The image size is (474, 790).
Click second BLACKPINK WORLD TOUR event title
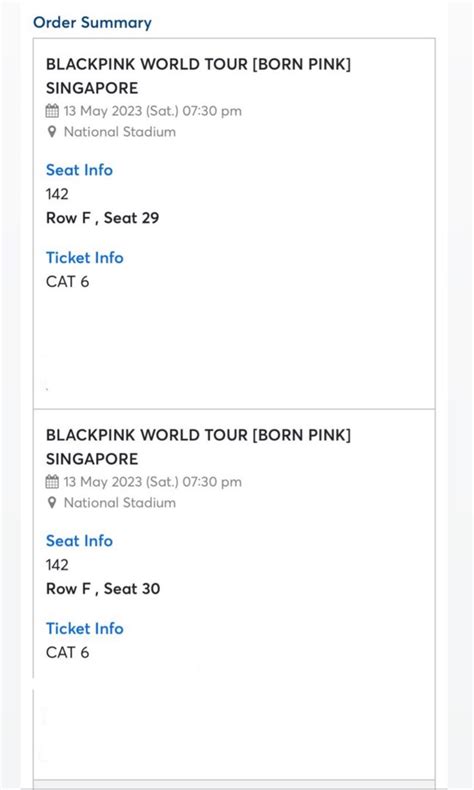point(198,447)
